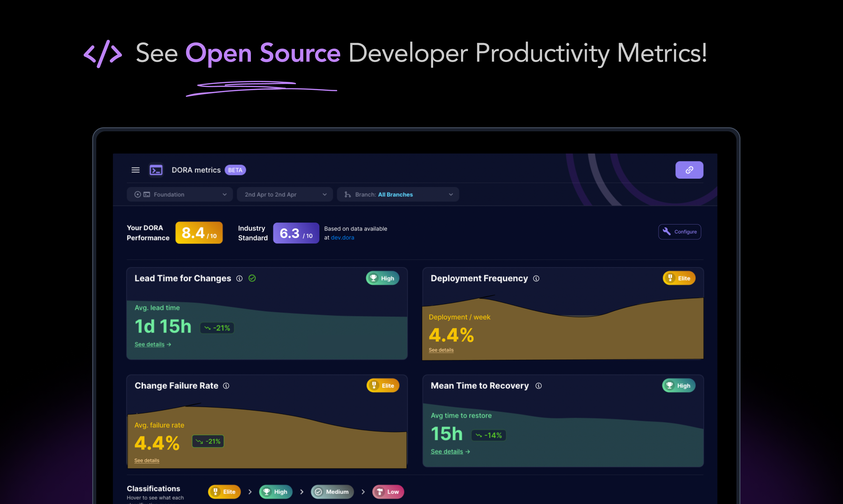843x504 pixels.
Task: Click info icon beside Change Failure Rate
Action: [x=226, y=386]
